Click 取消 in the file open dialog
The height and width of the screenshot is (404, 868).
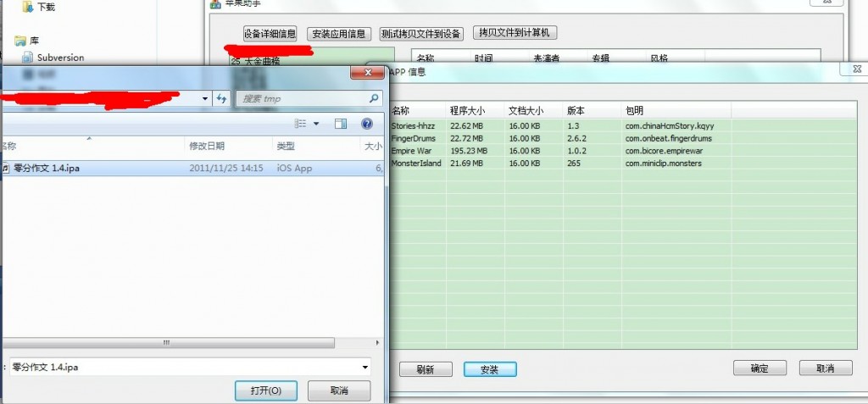pyautogui.click(x=339, y=390)
